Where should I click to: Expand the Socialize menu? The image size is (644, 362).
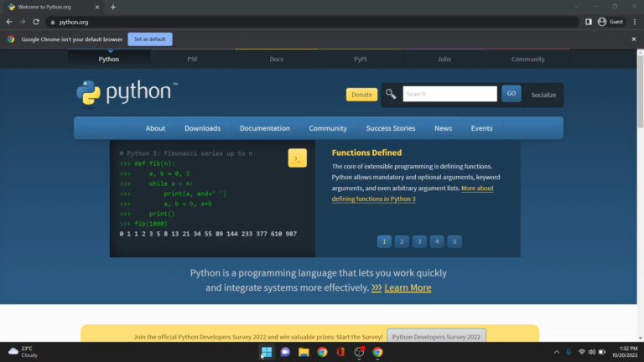(x=543, y=95)
